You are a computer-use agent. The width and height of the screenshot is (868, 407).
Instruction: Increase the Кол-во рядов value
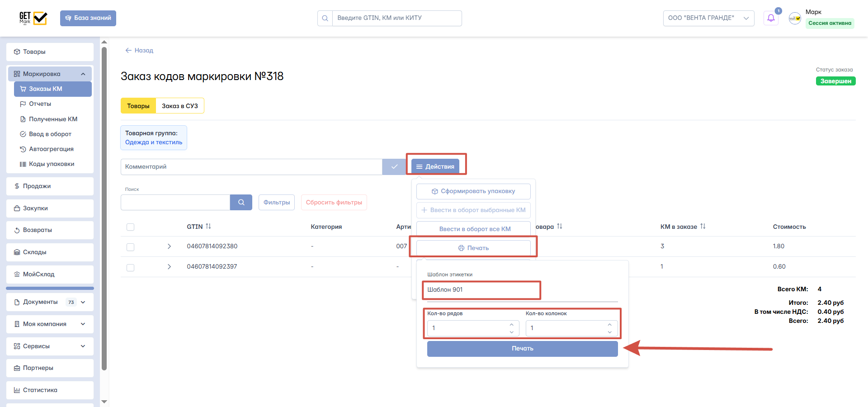click(x=511, y=325)
